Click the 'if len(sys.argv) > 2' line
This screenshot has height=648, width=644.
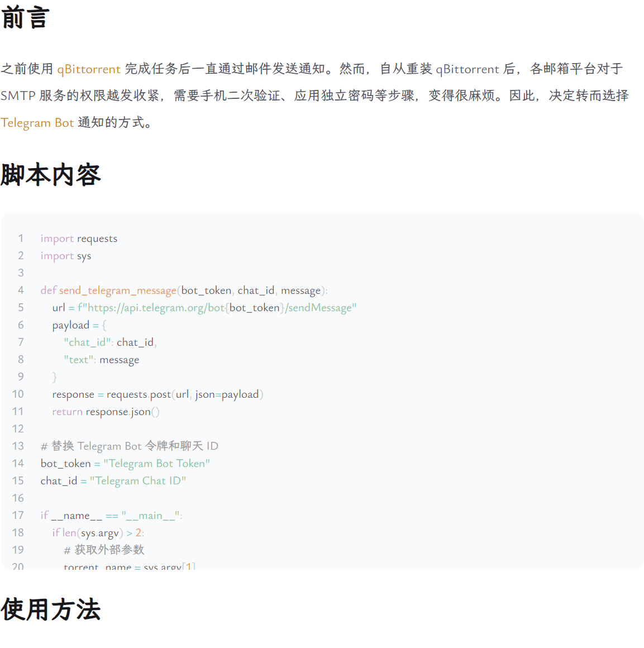tap(98, 533)
